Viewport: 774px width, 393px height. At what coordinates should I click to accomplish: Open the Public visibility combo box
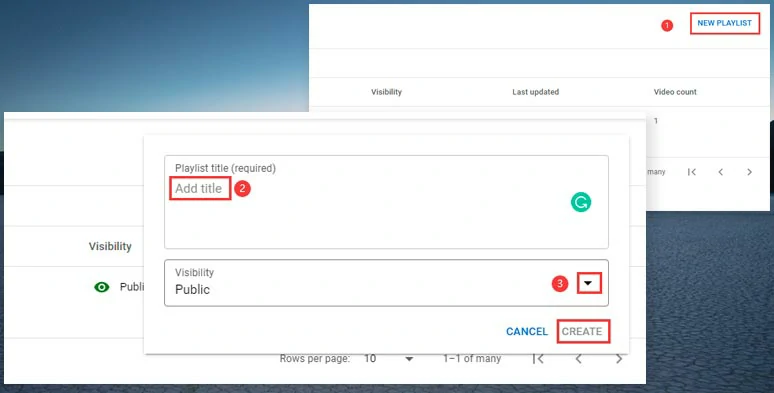pyautogui.click(x=386, y=283)
